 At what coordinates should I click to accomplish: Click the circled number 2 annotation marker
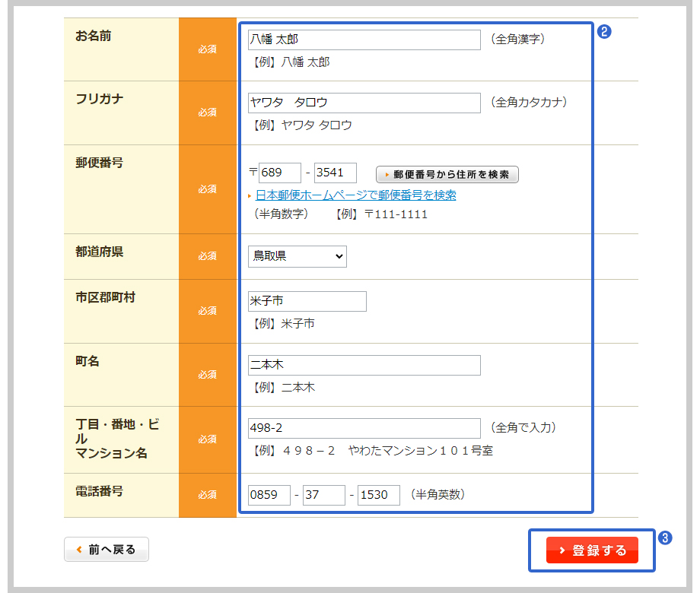point(605,32)
